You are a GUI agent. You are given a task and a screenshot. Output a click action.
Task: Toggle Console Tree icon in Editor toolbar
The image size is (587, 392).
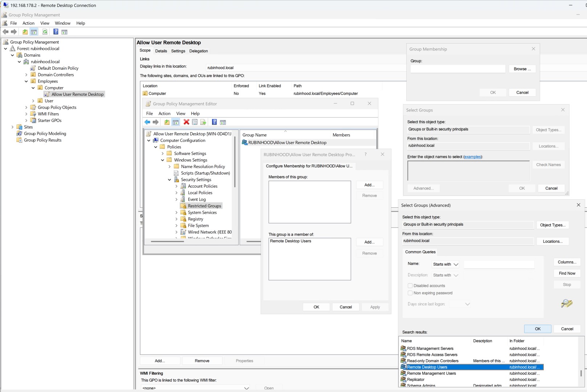[176, 122]
